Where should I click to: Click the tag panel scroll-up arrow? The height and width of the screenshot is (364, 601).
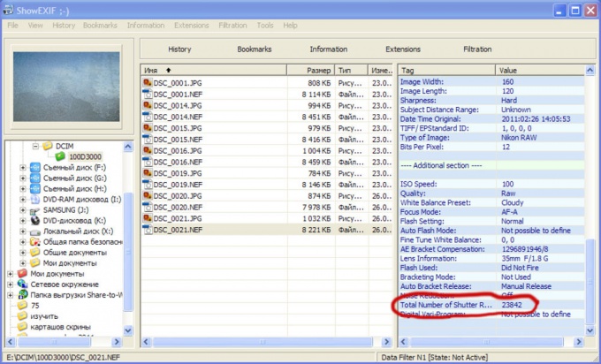pyautogui.click(x=590, y=70)
